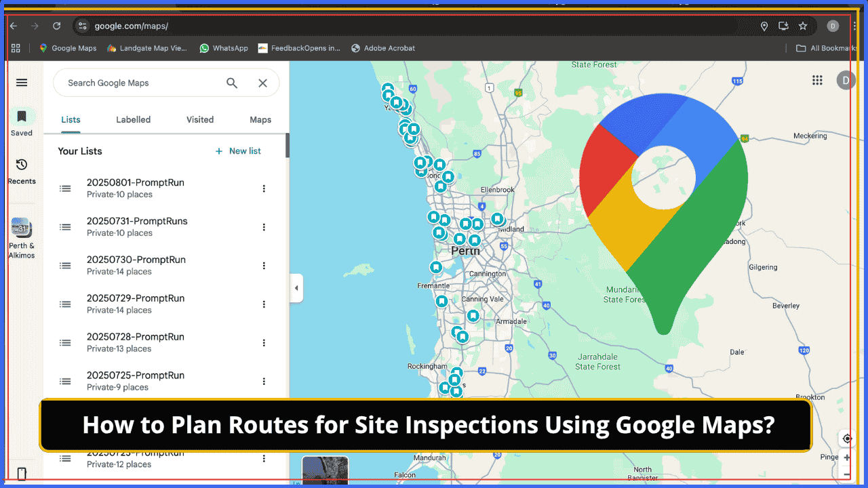Open options for 20250801-PromptRun list

click(x=264, y=188)
